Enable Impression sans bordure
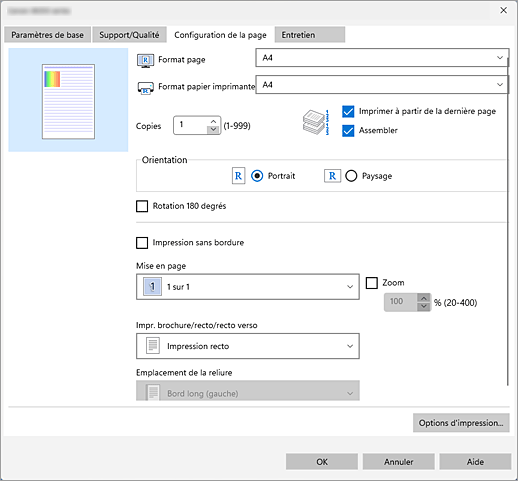 pyautogui.click(x=142, y=243)
